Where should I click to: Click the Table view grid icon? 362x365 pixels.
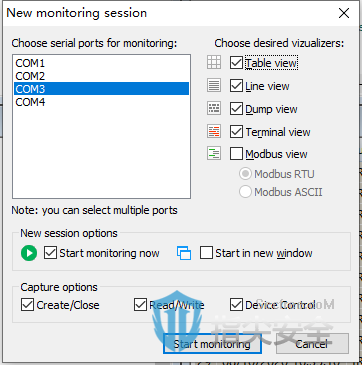pyautogui.click(x=214, y=62)
